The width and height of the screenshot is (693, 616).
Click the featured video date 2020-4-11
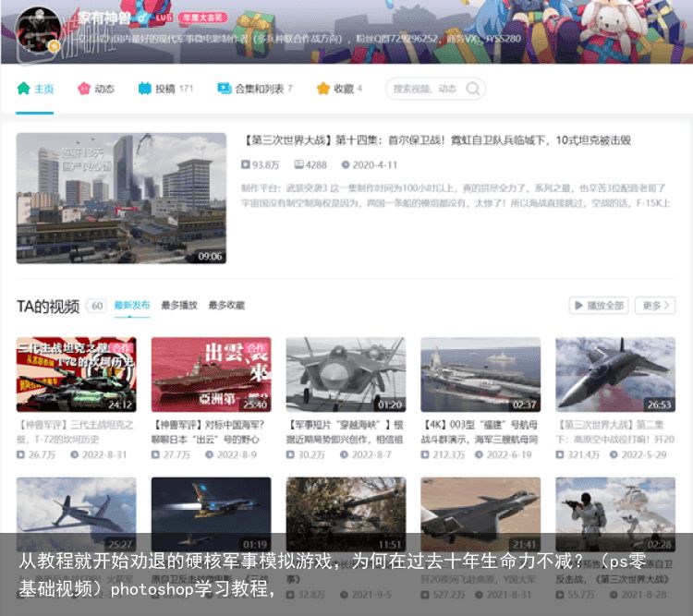370,164
